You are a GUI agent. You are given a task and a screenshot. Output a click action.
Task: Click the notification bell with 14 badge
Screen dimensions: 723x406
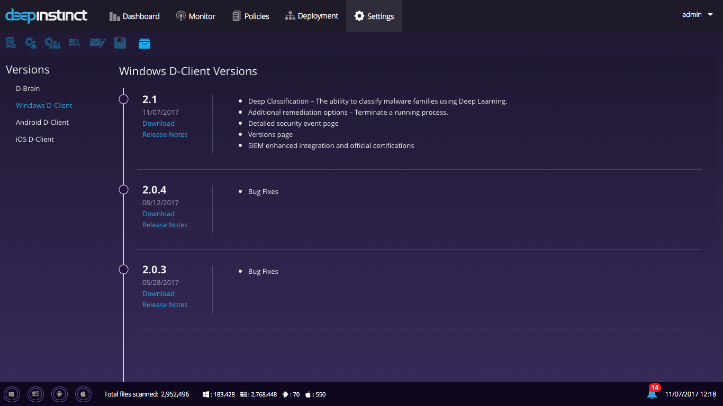(x=652, y=392)
